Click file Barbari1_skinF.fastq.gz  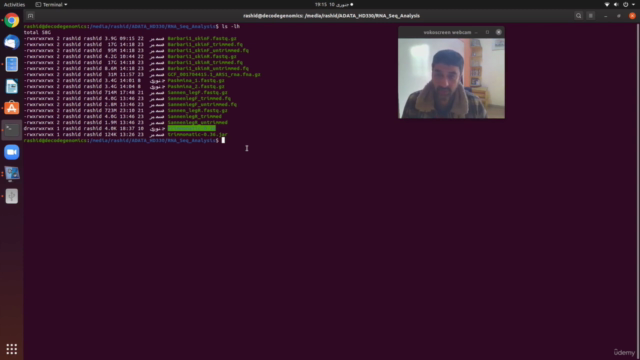pos(202,38)
